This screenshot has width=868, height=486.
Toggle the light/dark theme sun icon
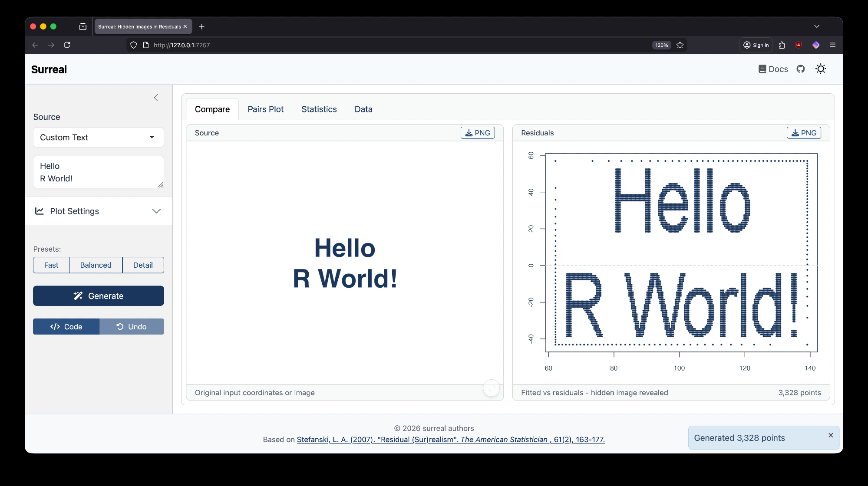point(820,69)
